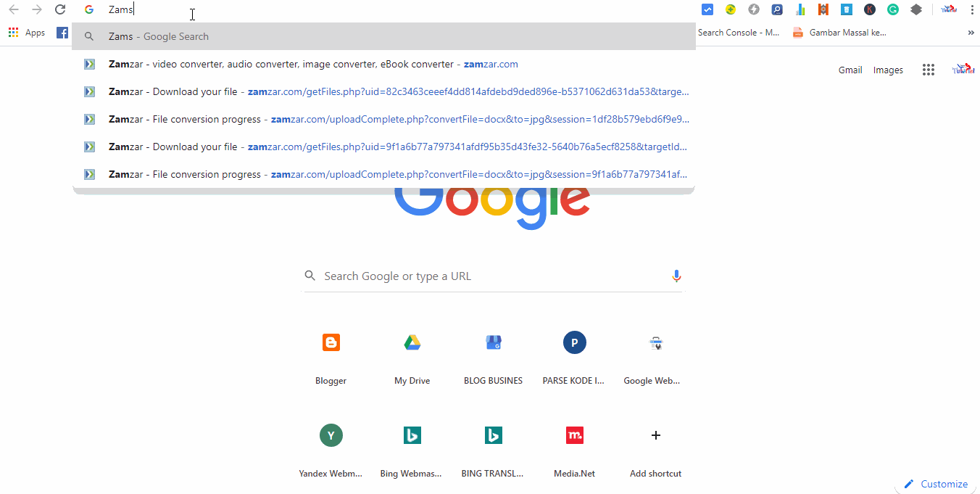
Task: Click the gray layered stack extension icon
Action: pyautogui.click(x=916, y=9)
